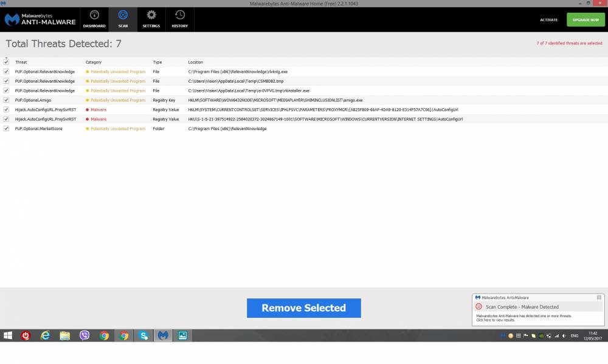Open the Windows Start menu
608x364 pixels.
pos(8,335)
